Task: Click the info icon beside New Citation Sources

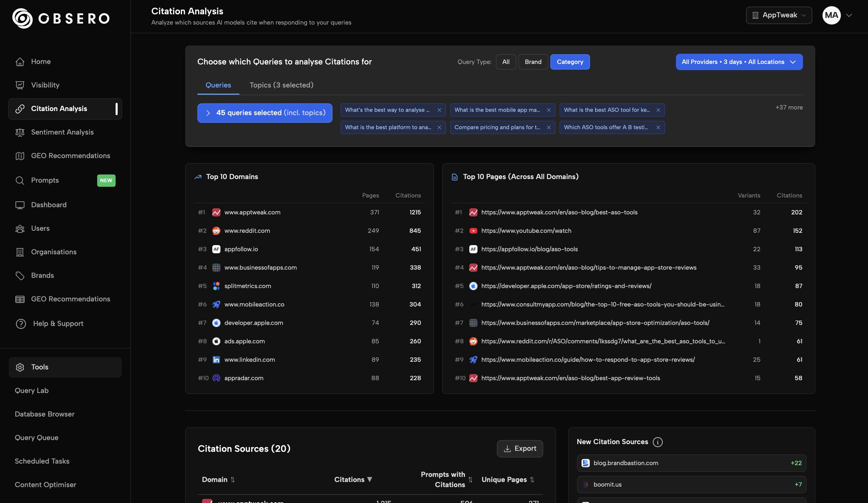Action: [x=658, y=442]
